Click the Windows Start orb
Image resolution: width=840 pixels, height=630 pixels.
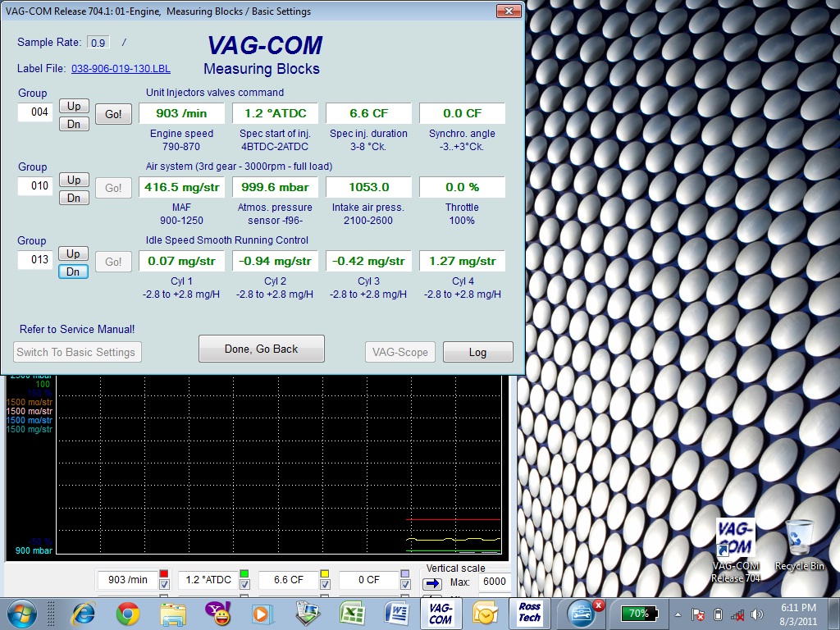point(22,614)
